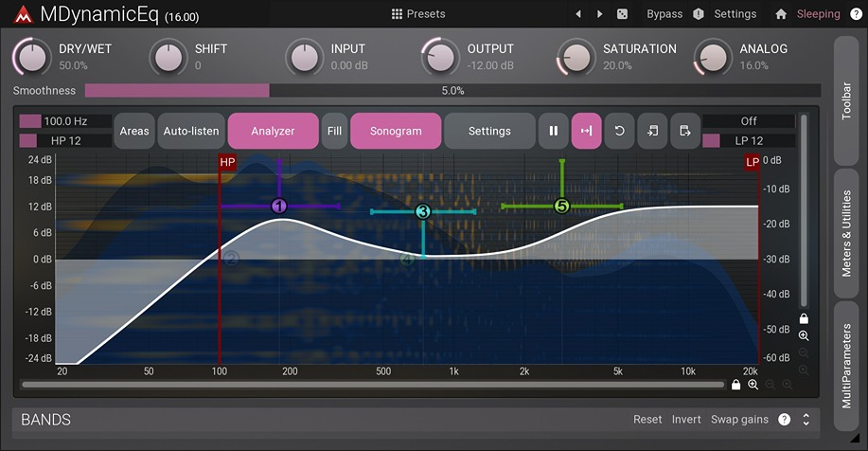The image size is (868, 451).
Task: Expand the BANDS panel arrows
Action: click(x=806, y=419)
